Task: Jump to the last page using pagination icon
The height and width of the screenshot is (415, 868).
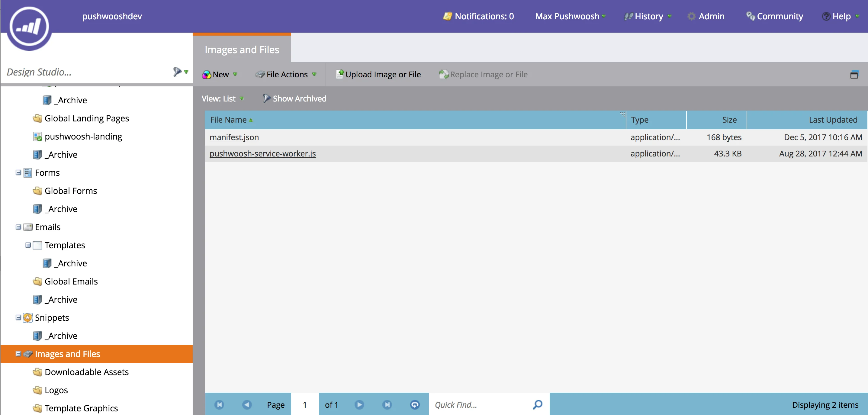Action: [x=387, y=404]
